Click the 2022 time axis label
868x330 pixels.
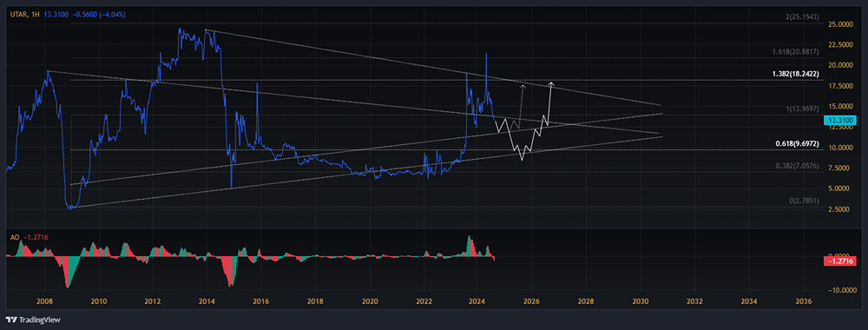(x=424, y=301)
